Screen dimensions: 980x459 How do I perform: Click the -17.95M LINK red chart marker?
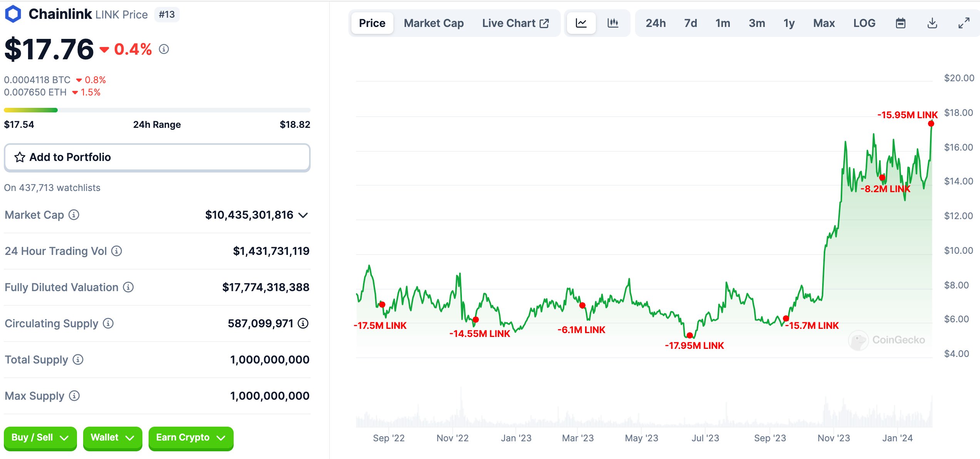690,335
